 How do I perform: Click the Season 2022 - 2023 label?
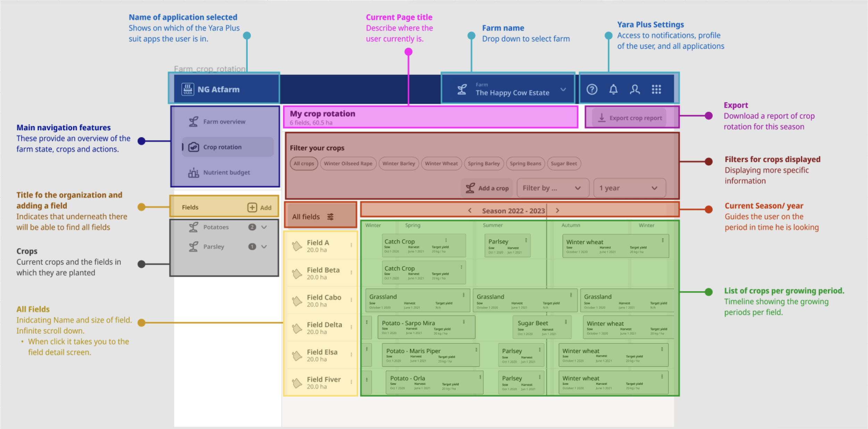514,211
